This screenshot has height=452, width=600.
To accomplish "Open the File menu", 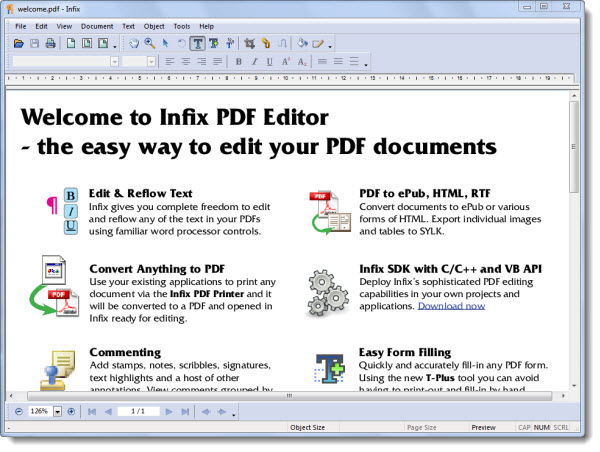I will pos(21,26).
